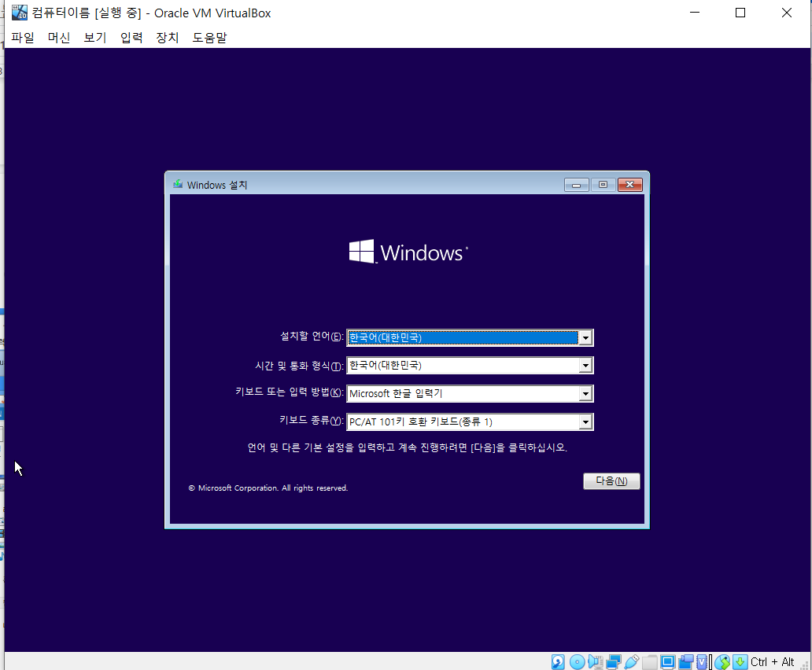The image size is (812, 670).
Task: Click the 시간 및 통화 형식(T) label
Action: coord(299,366)
